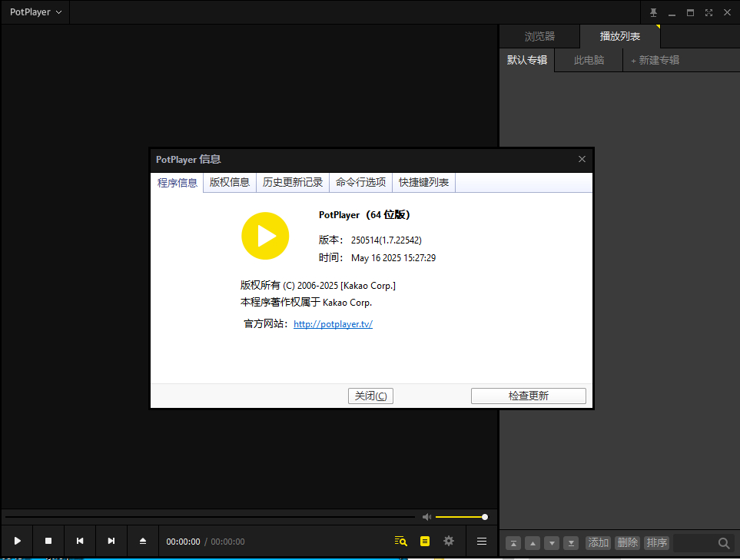Click the 添加 button in playlist
Viewport: 740px width, 560px height.
[x=598, y=543]
